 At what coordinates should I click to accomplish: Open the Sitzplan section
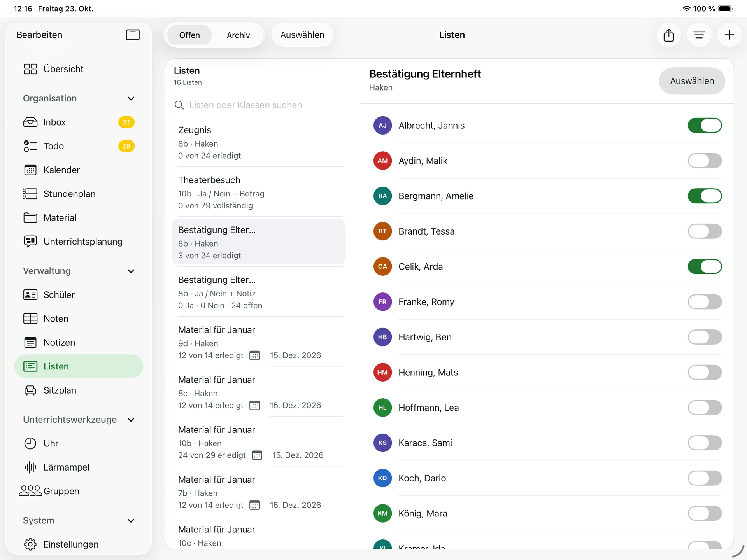[x=79, y=390]
